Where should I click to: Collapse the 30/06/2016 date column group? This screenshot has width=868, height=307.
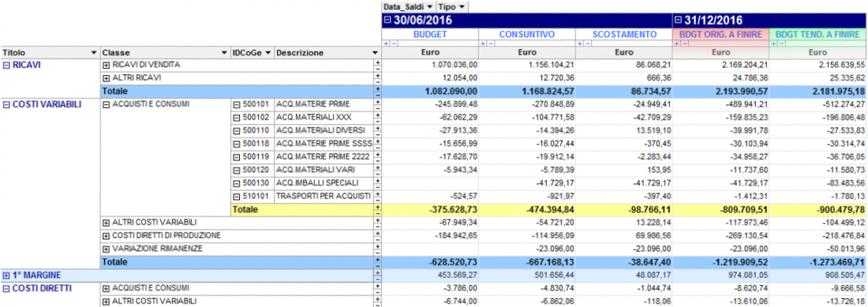tap(387, 21)
